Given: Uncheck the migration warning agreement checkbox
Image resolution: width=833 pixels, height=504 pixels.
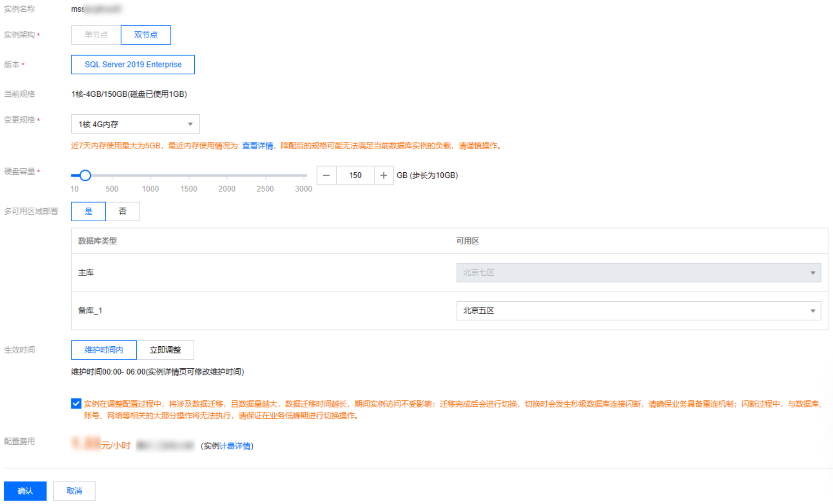Looking at the screenshot, I should point(76,403).
